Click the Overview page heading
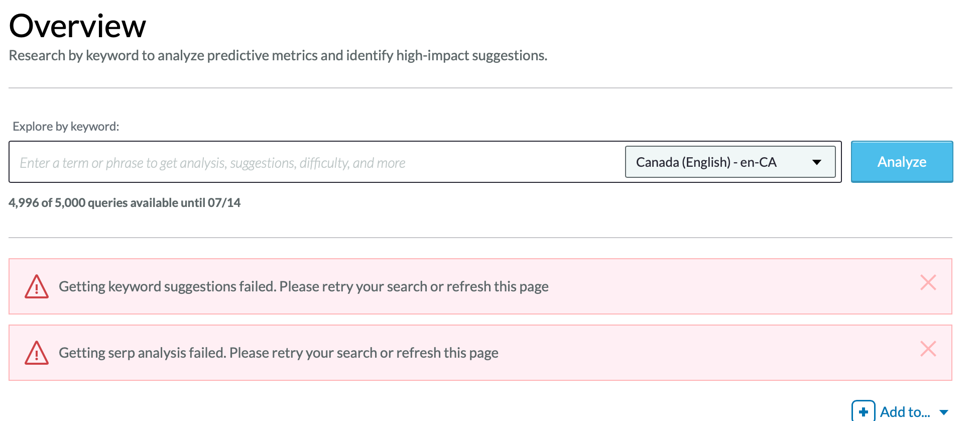Image resolution: width=980 pixels, height=421 pixels. pyautogui.click(x=77, y=26)
